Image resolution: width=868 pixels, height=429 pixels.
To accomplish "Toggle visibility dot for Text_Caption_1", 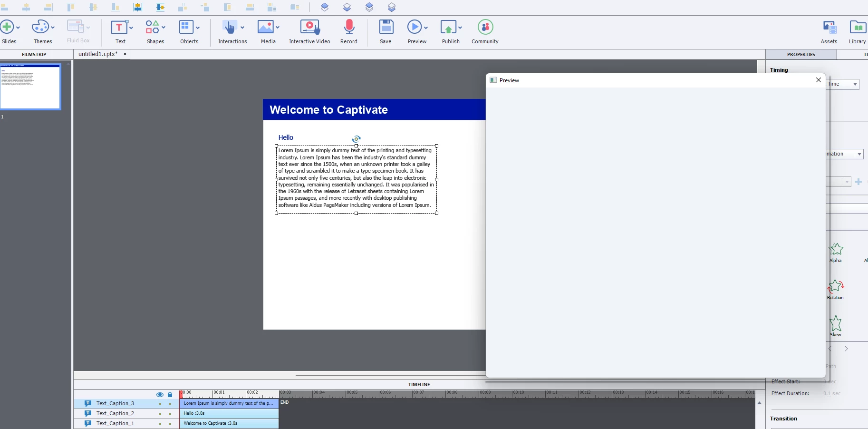I will pyautogui.click(x=160, y=424).
